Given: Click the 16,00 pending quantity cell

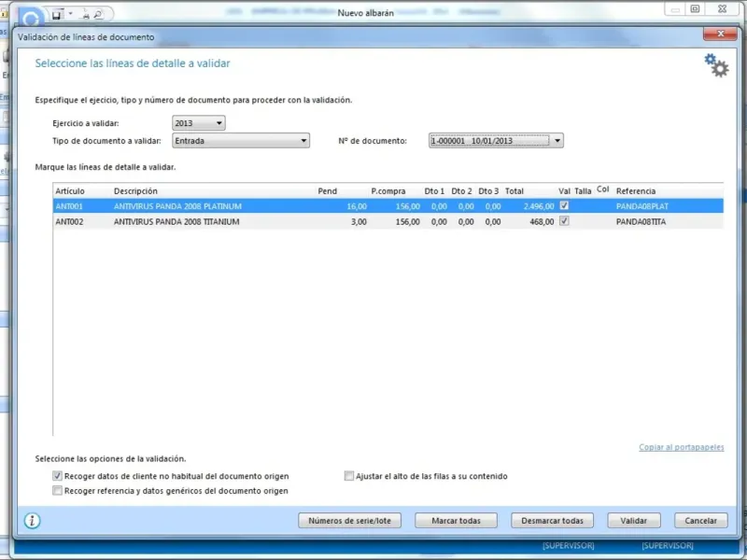Looking at the screenshot, I should [x=357, y=206].
